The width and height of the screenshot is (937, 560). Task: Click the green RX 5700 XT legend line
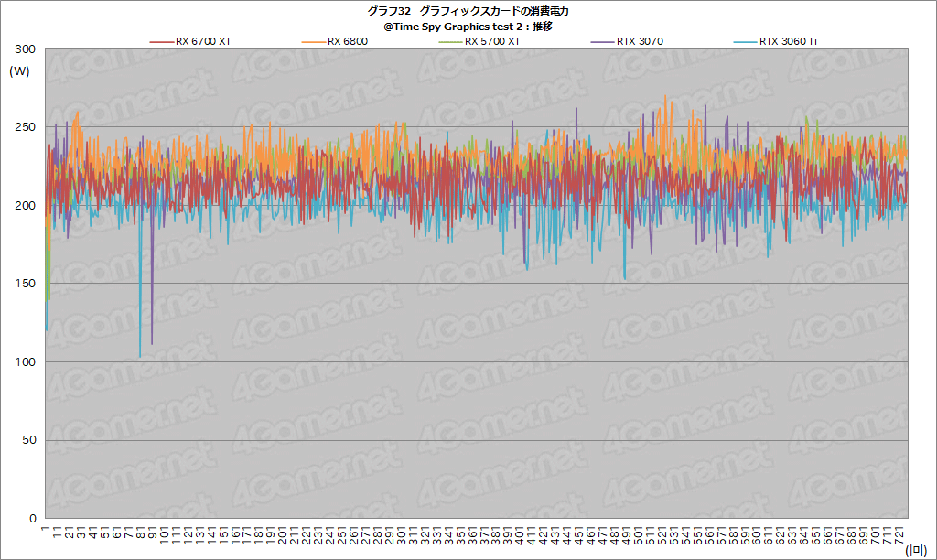point(450,42)
